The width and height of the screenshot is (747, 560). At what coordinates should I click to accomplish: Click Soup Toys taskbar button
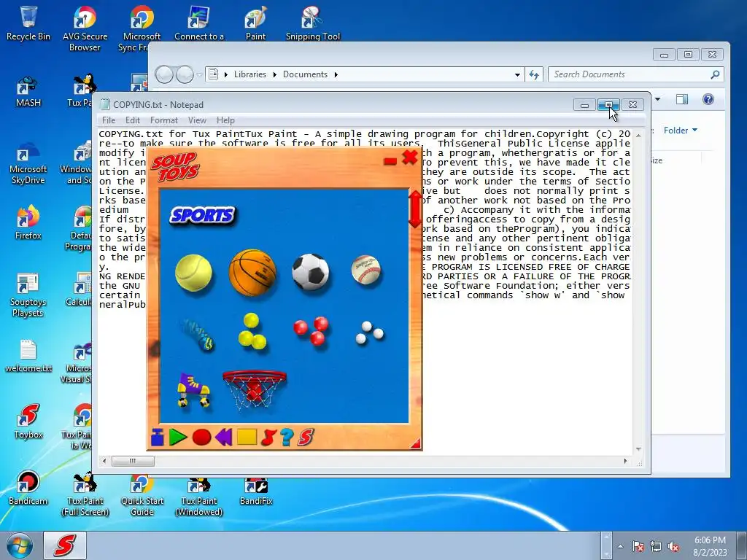65,545
